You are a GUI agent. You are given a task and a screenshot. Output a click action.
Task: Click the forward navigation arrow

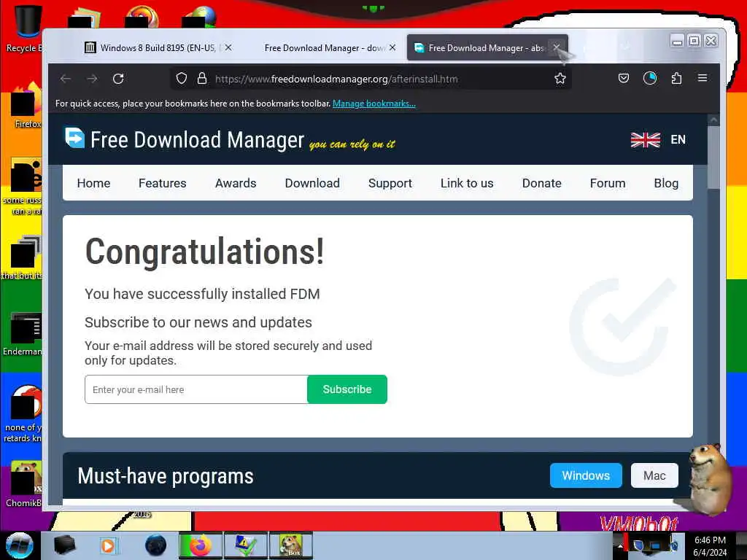[x=92, y=79]
